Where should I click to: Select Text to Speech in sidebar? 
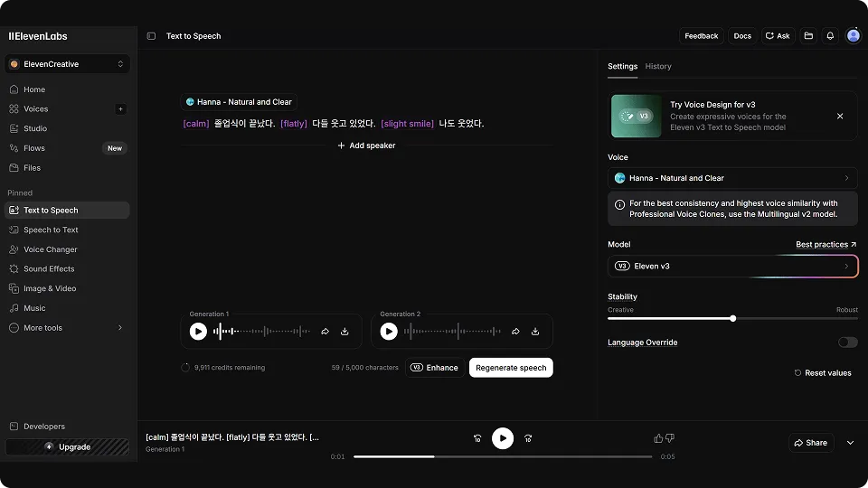coord(67,211)
